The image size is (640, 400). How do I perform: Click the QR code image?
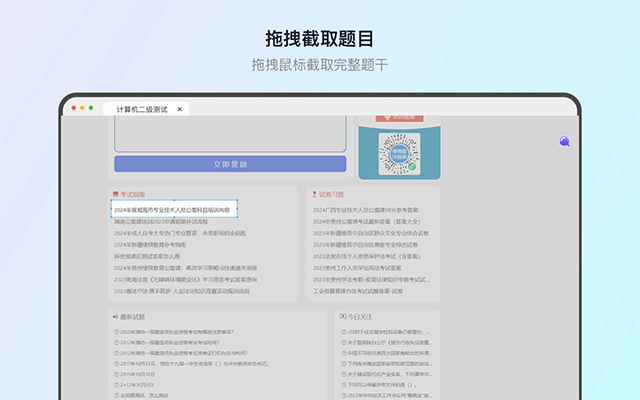click(x=400, y=154)
